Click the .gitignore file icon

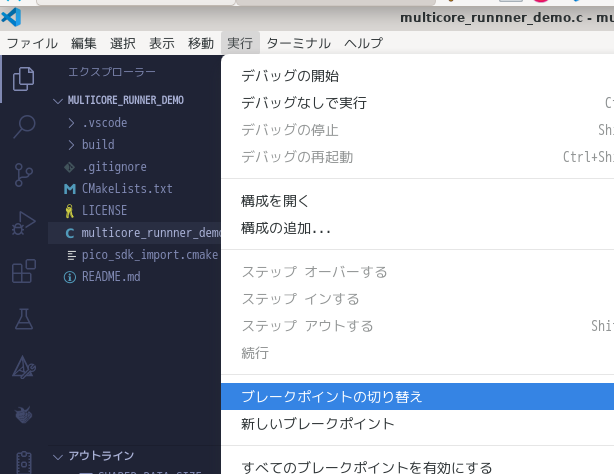(x=69, y=167)
